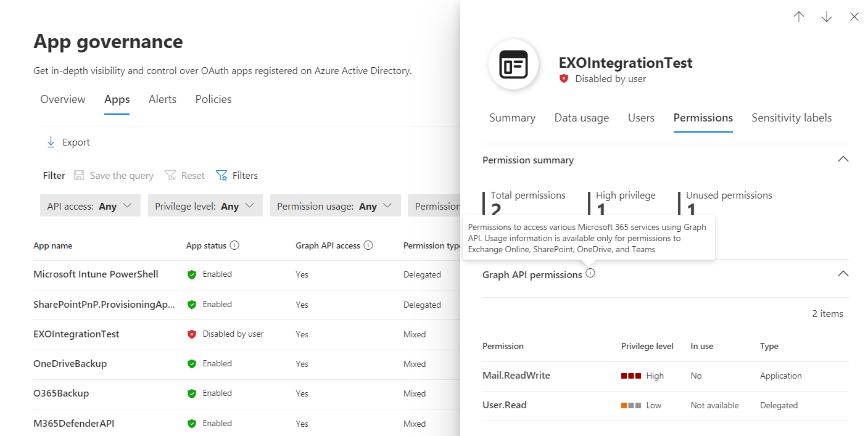This screenshot has width=868, height=436.
Task: Open the Permission usage filter dropdown
Action: point(336,206)
